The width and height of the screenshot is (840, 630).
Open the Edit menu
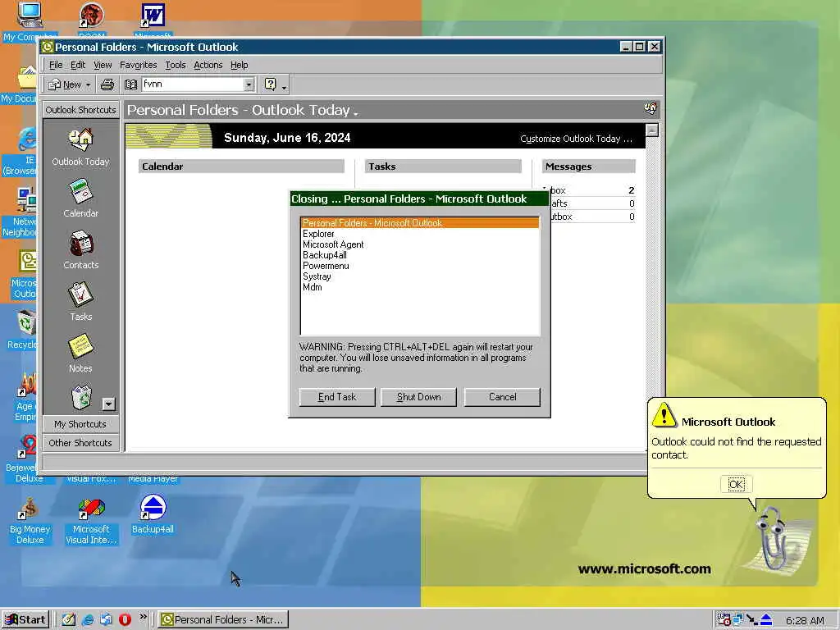78,65
